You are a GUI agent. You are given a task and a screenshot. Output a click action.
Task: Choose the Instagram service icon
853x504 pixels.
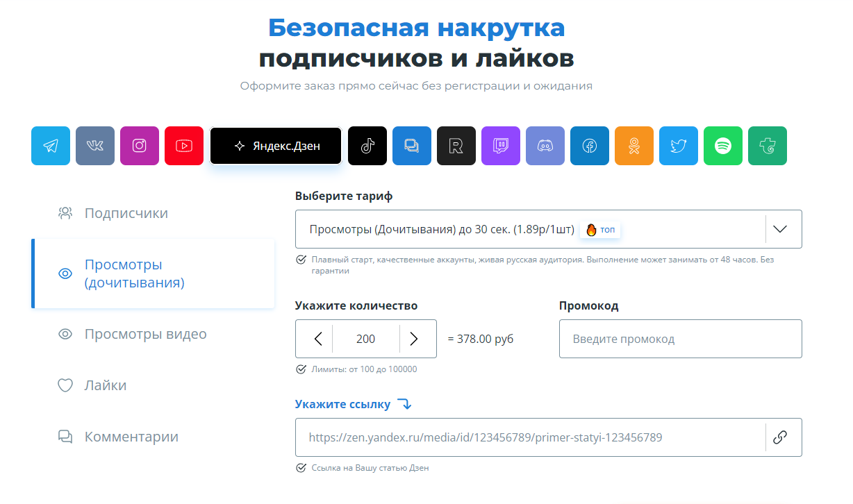[x=140, y=146]
